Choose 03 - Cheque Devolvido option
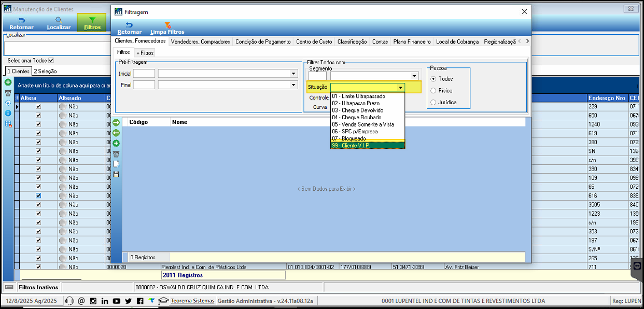The width and height of the screenshot is (644, 309). 368,110
